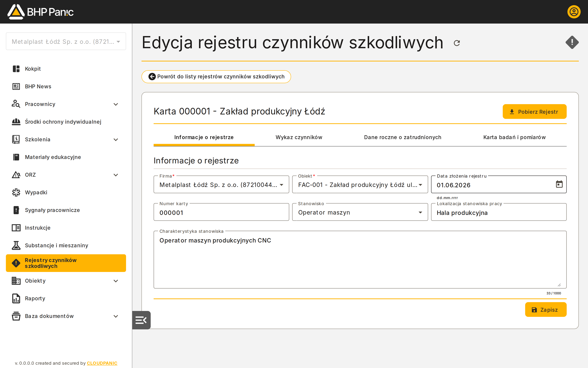Click the refresh icon beside the page title

[457, 43]
